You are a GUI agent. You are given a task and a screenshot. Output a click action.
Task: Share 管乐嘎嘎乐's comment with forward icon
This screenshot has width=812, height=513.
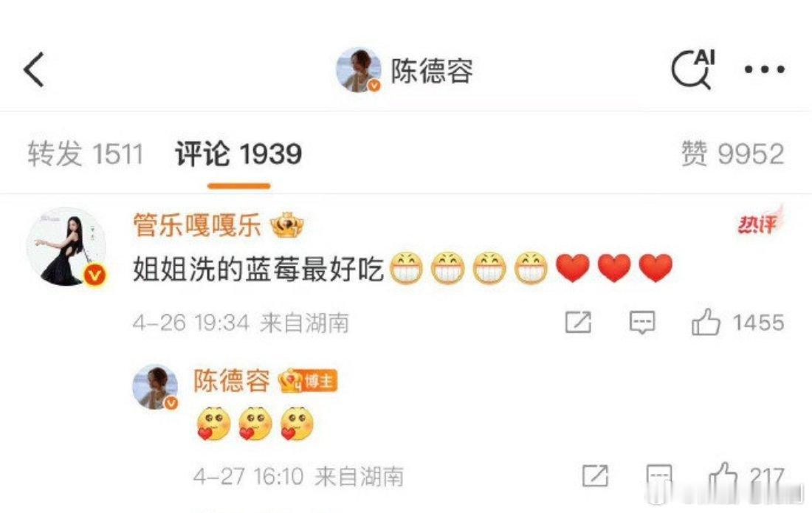pos(577,322)
